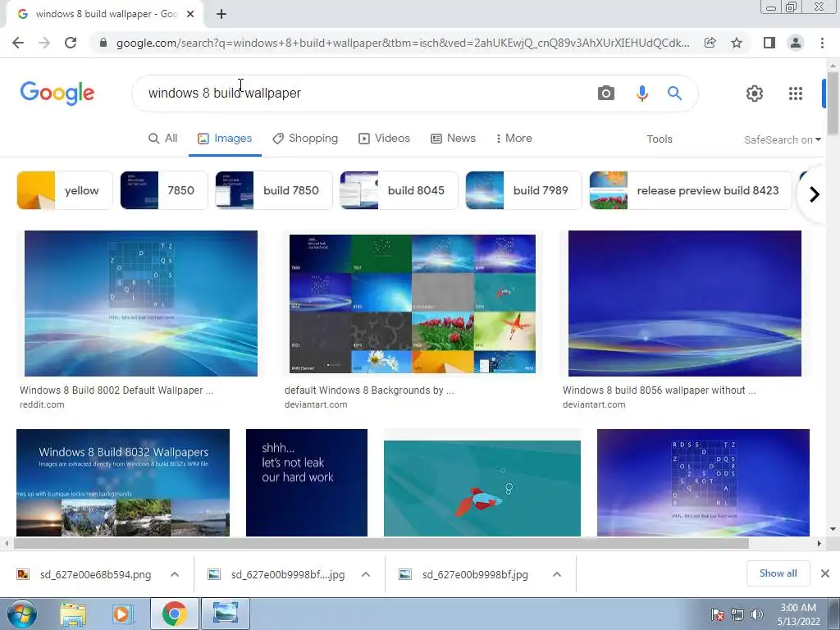Viewport: 840px width, 630px height.
Task: Show all downloads
Action: point(778,573)
